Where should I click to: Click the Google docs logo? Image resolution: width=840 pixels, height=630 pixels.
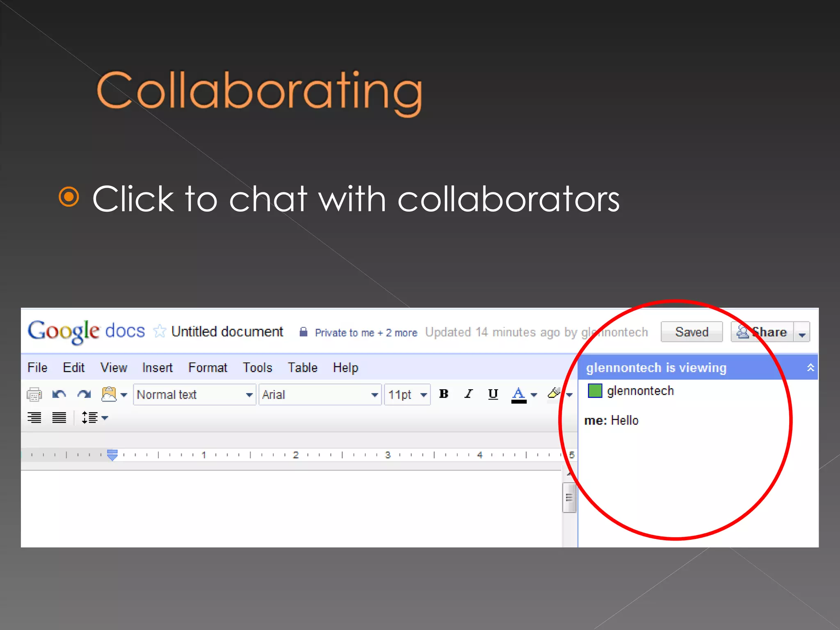click(x=86, y=331)
